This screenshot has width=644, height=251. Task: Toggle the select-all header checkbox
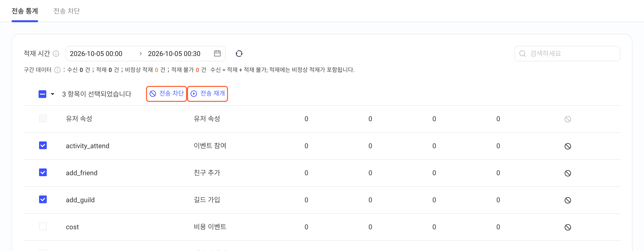pyautogui.click(x=42, y=94)
